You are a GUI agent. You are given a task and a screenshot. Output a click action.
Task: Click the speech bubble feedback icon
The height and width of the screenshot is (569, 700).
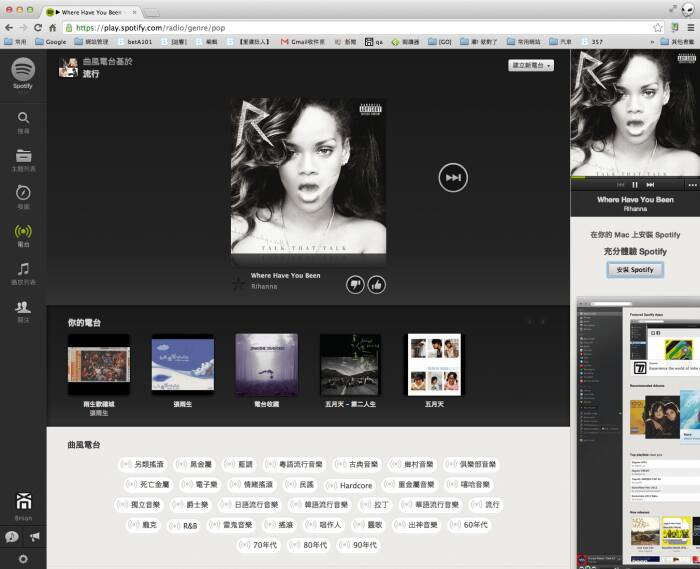tap(12, 536)
